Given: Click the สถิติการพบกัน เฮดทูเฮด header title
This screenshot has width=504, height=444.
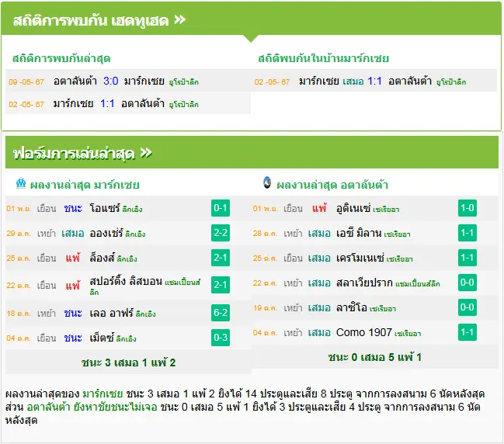Looking at the screenshot, I should tap(91, 20).
